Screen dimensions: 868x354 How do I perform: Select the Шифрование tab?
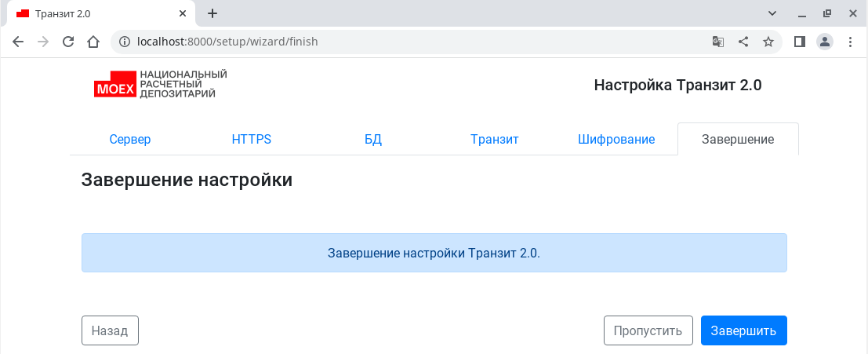[616, 139]
